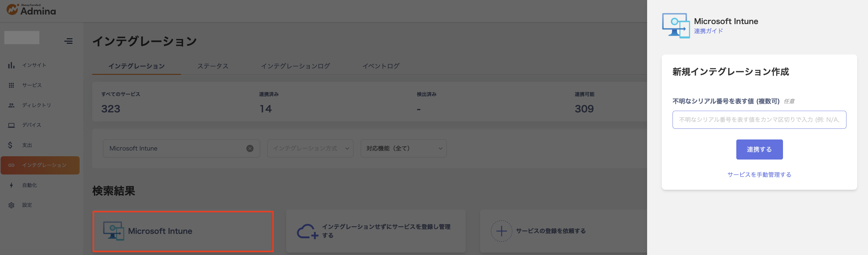Select インテグレーション in the sidebar

[40, 165]
